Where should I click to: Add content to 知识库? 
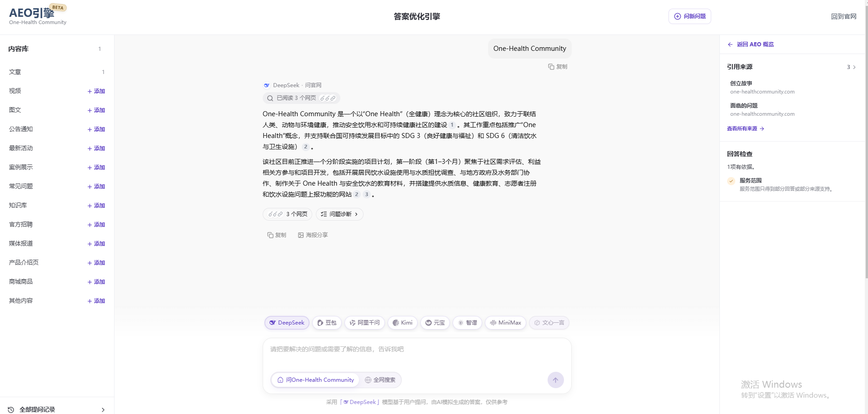tap(96, 206)
